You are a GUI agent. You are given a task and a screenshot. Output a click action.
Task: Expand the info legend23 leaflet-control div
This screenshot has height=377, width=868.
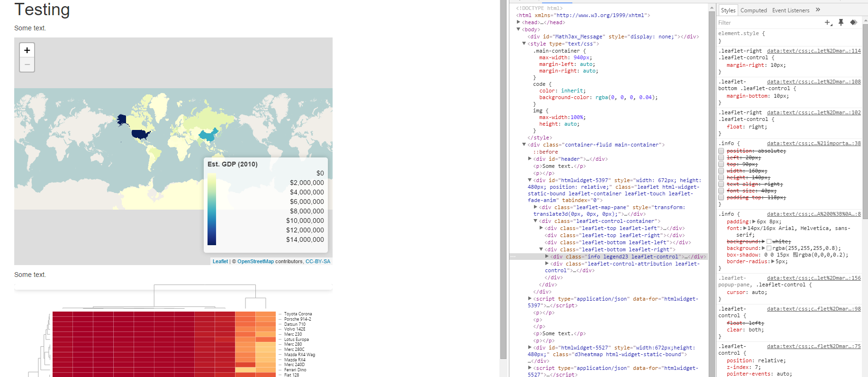(547, 257)
